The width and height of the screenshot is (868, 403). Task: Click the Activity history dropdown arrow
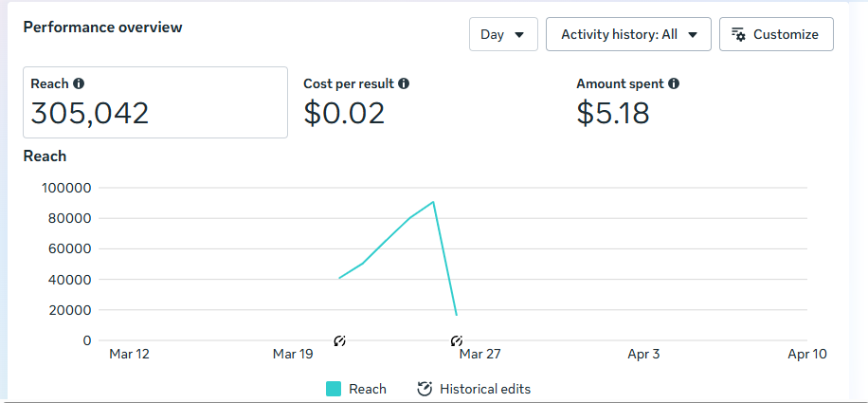pyautogui.click(x=693, y=35)
